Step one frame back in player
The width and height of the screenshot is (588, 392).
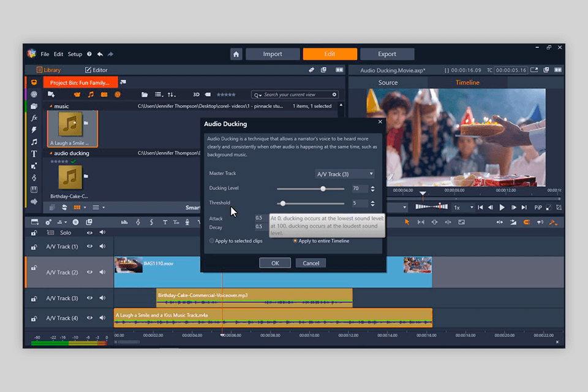click(x=491, y=208)
